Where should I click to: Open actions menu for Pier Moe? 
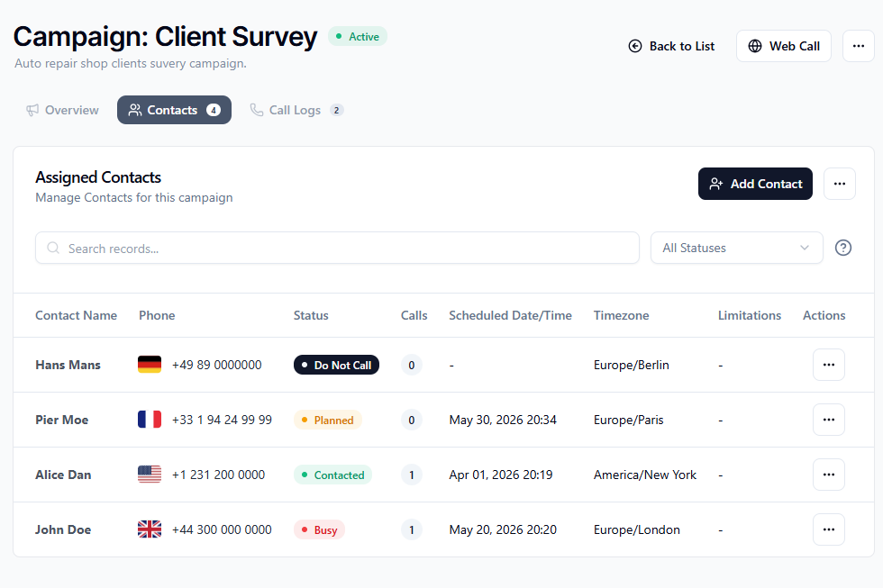[x=829, y=420]
